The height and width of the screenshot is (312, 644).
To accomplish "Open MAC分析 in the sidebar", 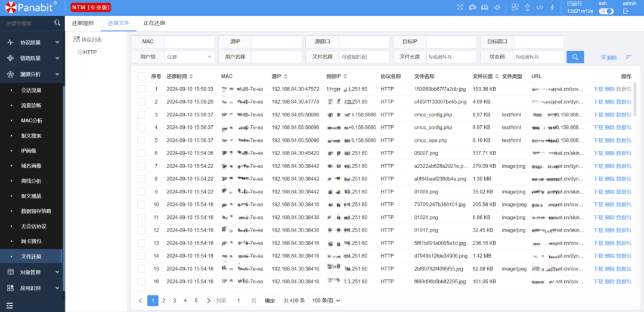I will [32, 121].
